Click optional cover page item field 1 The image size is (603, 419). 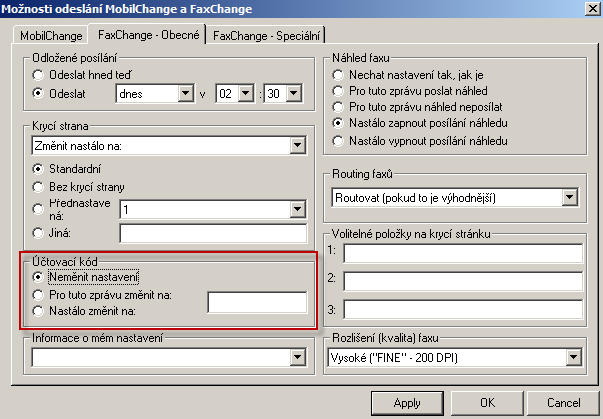pyautogui.click(x=463, y=253)
